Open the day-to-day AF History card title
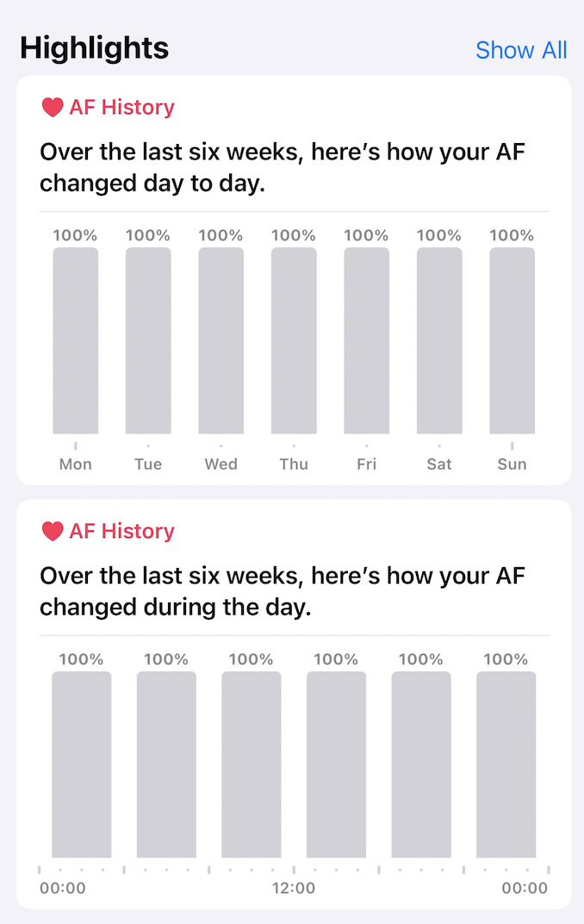 121,107
